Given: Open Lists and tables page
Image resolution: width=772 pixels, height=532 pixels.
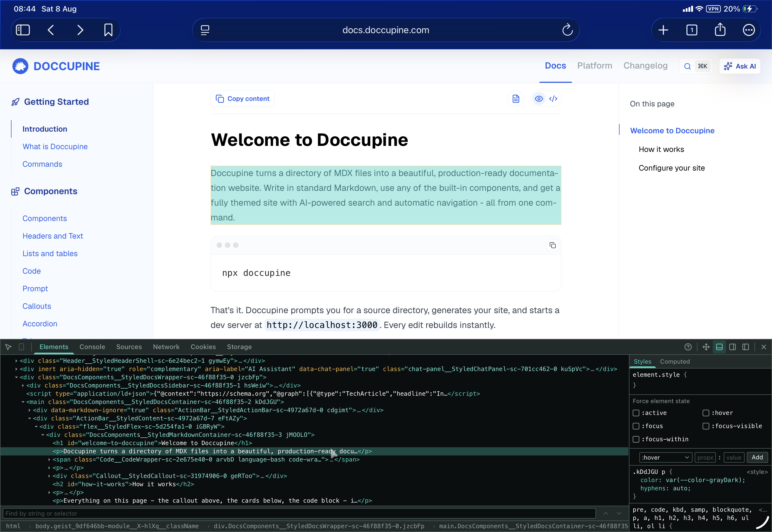Looking at the screenshot, I should click(x=50, y=254).
